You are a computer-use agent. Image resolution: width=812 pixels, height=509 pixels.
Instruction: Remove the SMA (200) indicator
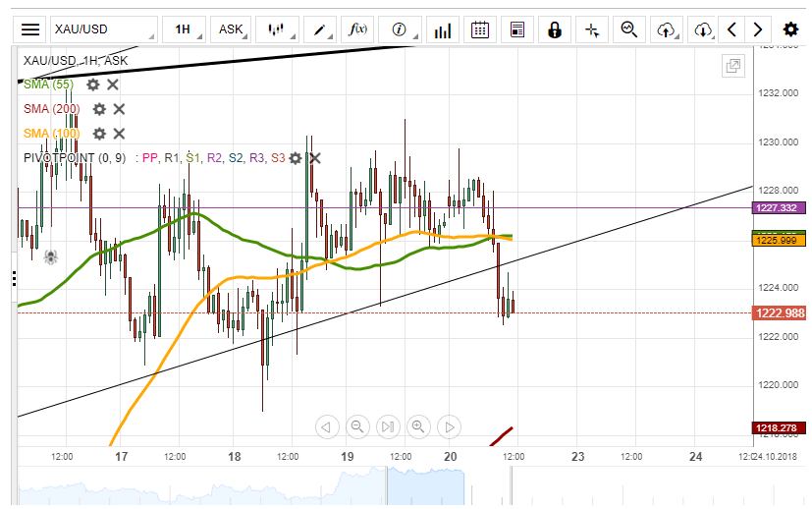point(119,109)
